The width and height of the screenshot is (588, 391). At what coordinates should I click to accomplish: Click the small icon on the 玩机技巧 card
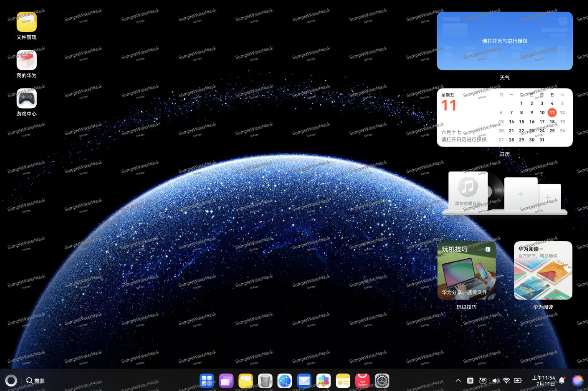click(x=487, y=249)
